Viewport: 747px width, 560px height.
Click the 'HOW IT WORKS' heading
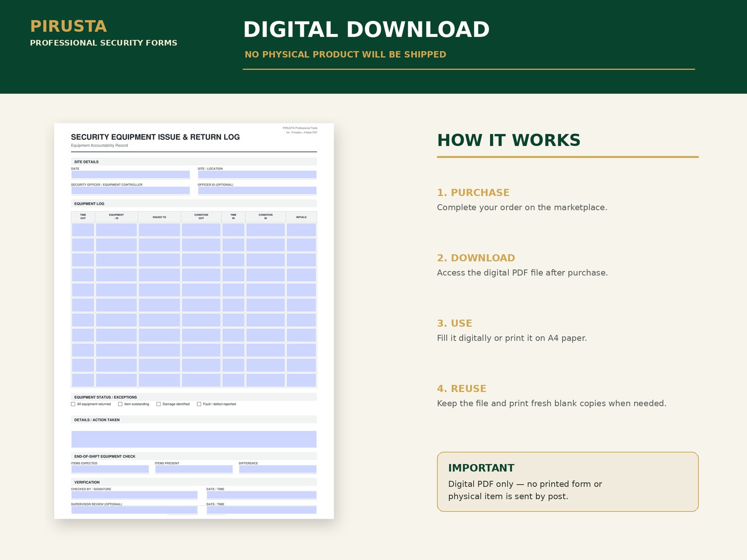(508, 140)
